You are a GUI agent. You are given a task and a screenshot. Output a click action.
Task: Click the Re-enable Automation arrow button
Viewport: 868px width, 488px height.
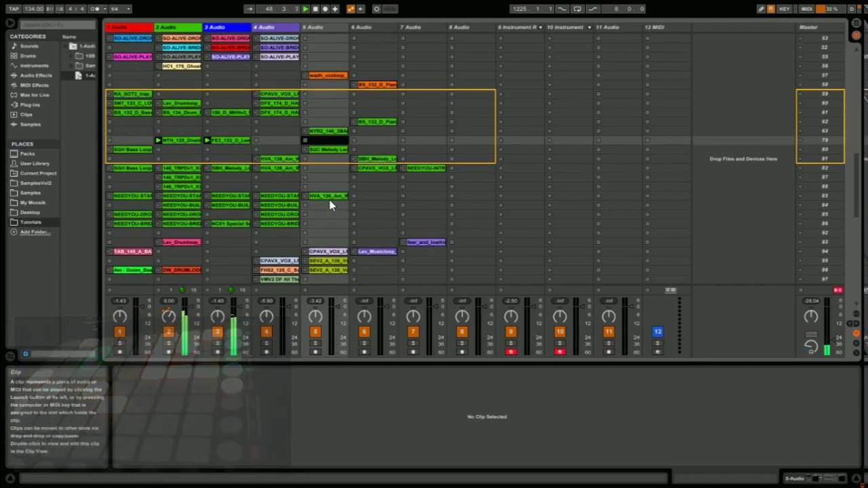(360, 9)
